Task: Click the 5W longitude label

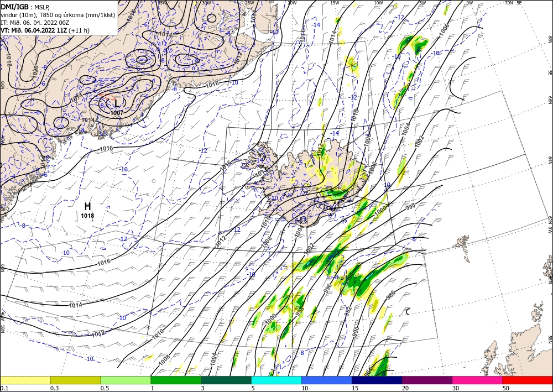Action: coord(422,2)
